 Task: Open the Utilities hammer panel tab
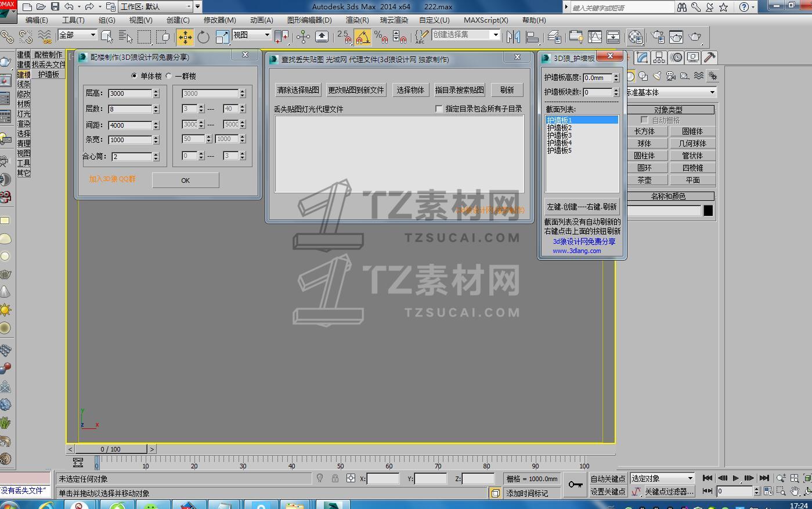pos(709,57)
